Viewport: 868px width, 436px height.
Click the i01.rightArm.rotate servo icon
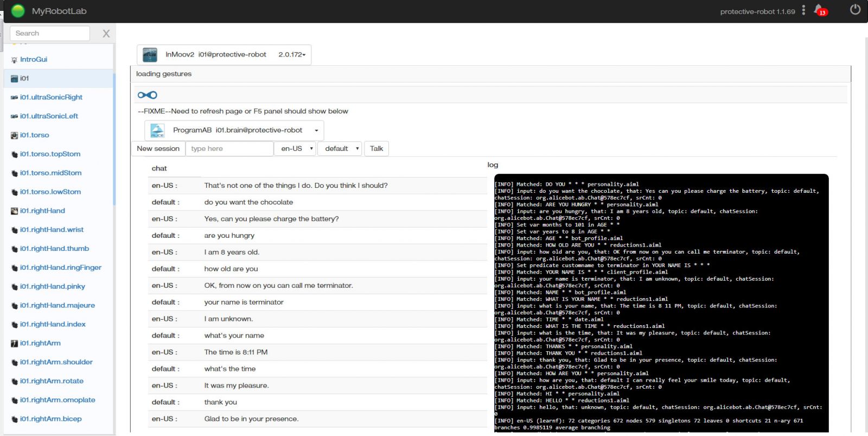[x=14, y=381]
